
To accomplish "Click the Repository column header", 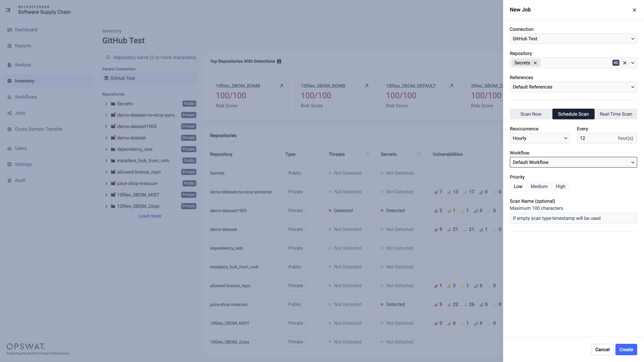I will pyautogui.click(x=221, y=155).
